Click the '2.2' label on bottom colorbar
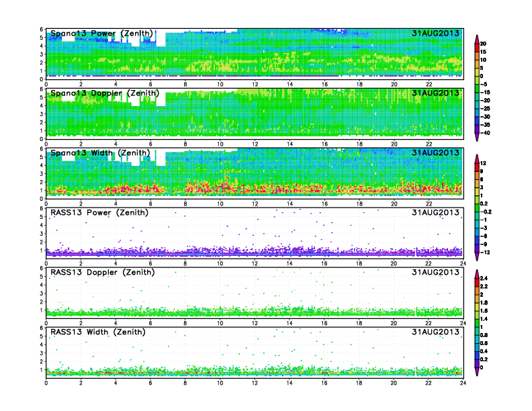 pos(484,287)
